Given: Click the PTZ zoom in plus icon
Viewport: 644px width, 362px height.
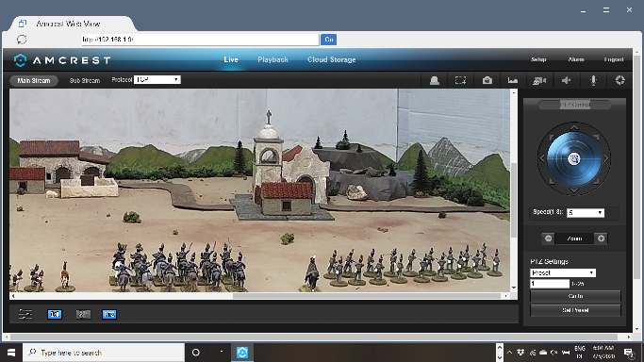Looking at the screenshot, I should click(x=601, y=239).
